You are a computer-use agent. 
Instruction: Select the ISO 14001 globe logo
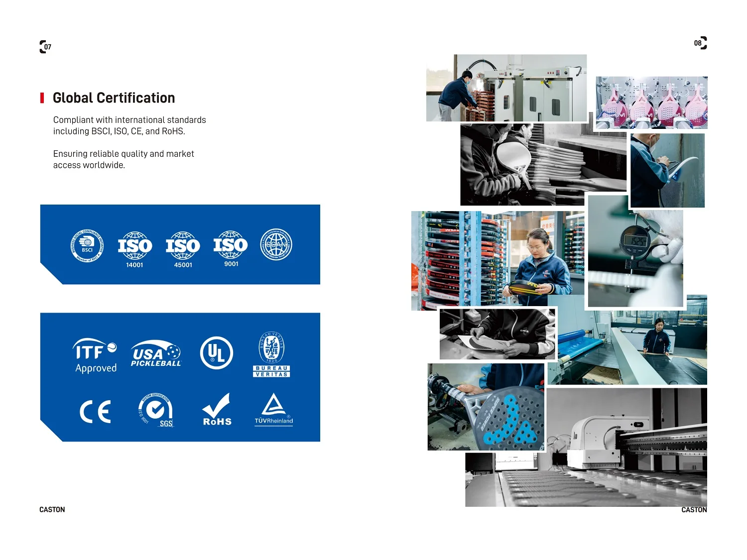(134, 249)
